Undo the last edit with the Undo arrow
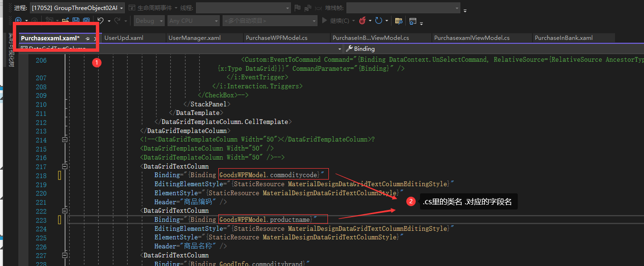Screen dimensions: 644x266 tap(101, 21)
